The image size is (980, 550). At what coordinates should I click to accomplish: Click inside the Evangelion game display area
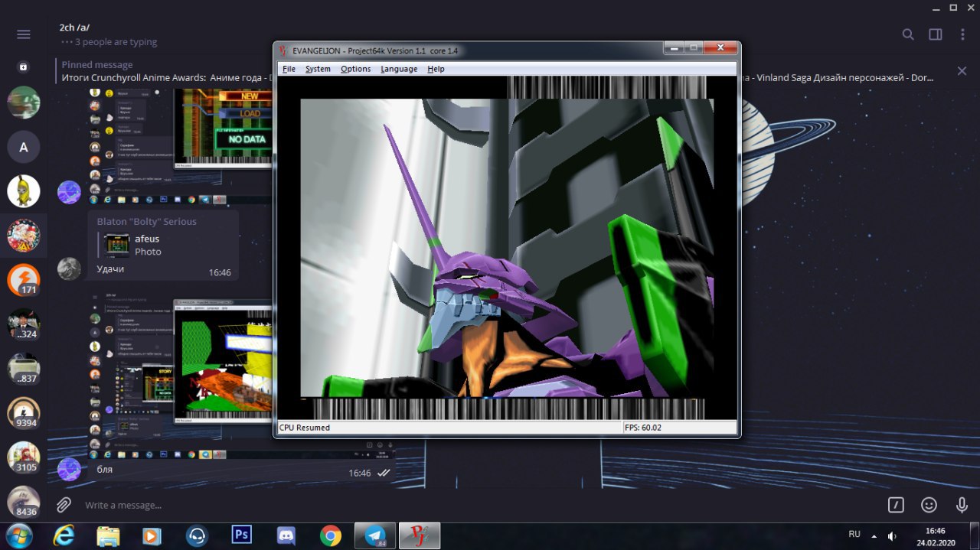(506, 247)
